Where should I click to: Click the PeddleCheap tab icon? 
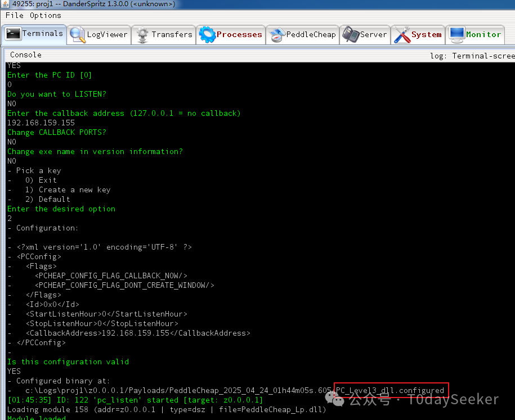(x=277, y=35)
